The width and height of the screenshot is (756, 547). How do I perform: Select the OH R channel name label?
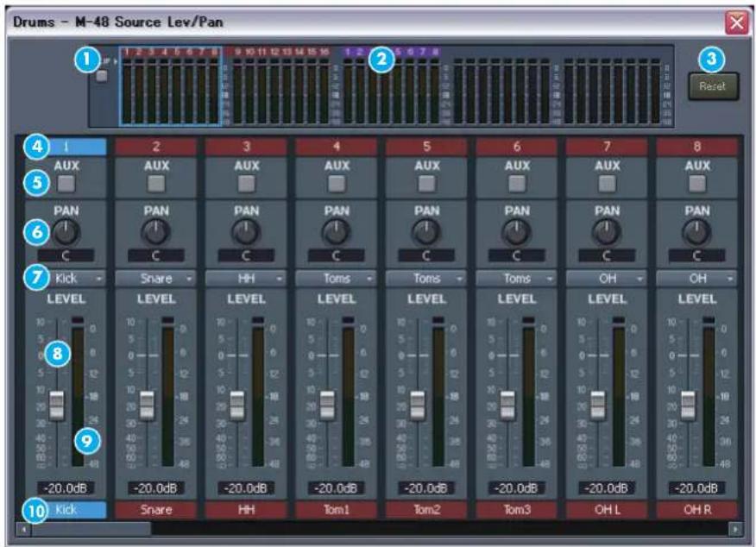coord(697,510)
